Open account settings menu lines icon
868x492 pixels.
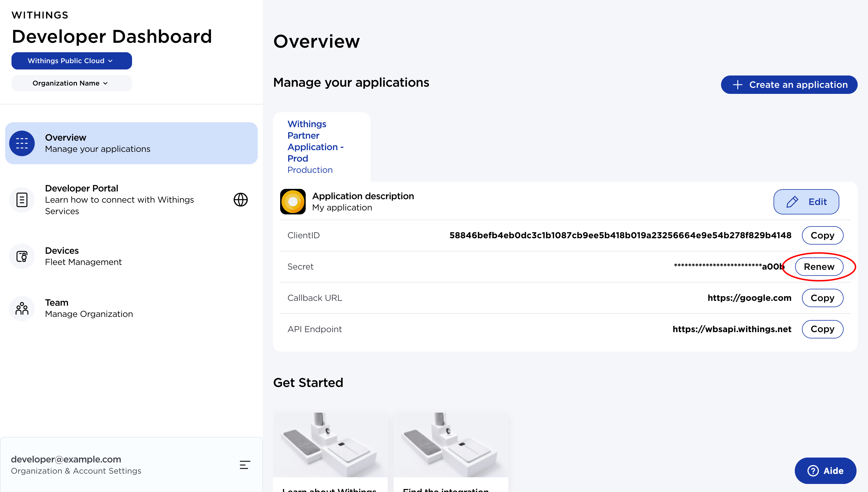click(x=245, y=465)
